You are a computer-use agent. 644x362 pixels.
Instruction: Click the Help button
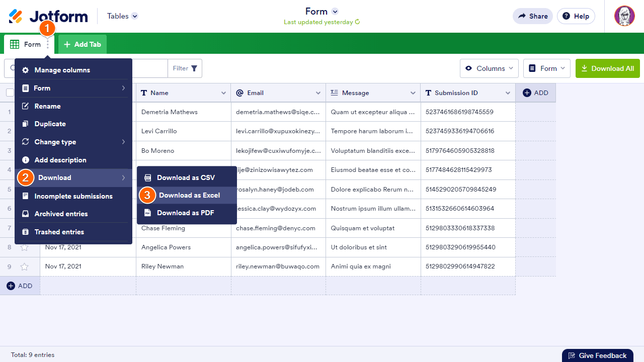click(x=576, y=16)
